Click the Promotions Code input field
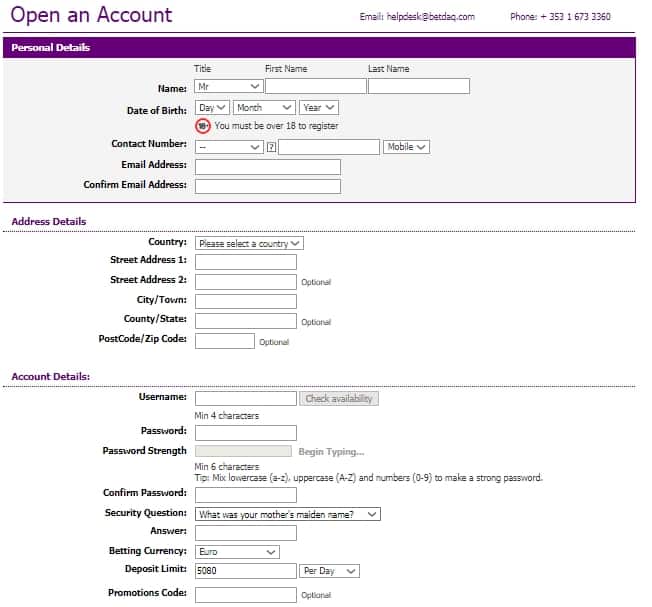Screen dimensions: 652x607 246,595
